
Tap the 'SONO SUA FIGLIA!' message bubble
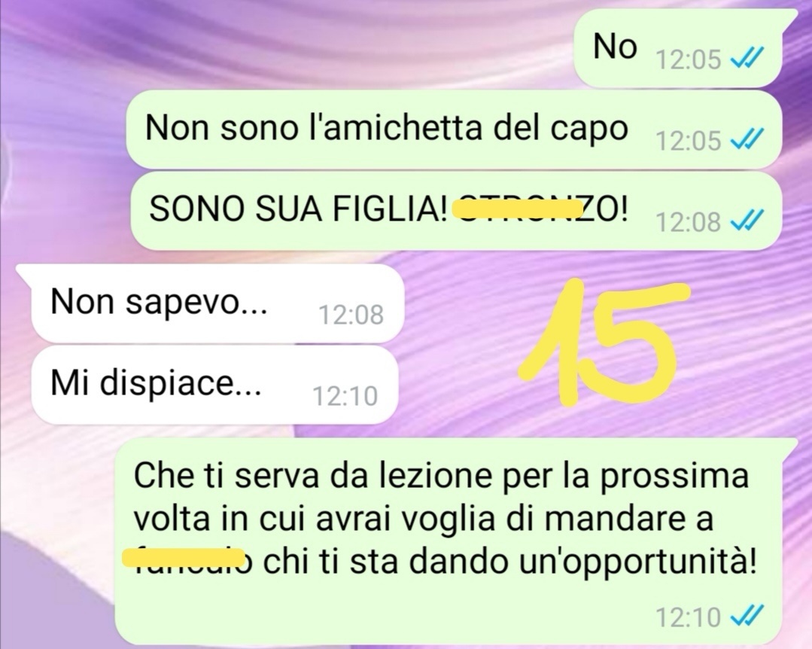(455, 212)
